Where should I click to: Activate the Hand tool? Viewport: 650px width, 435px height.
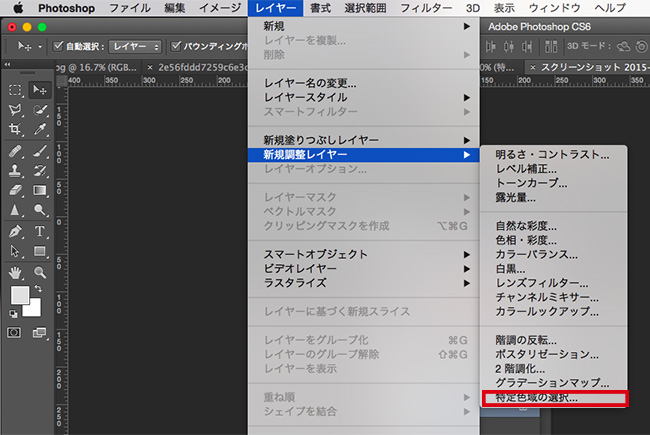(x=16, y=272)
